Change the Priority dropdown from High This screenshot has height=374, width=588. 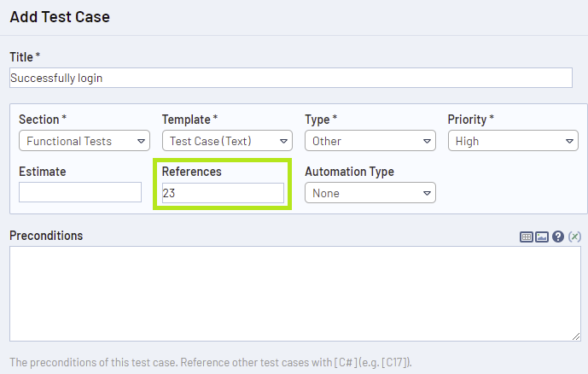click(513, 141)
